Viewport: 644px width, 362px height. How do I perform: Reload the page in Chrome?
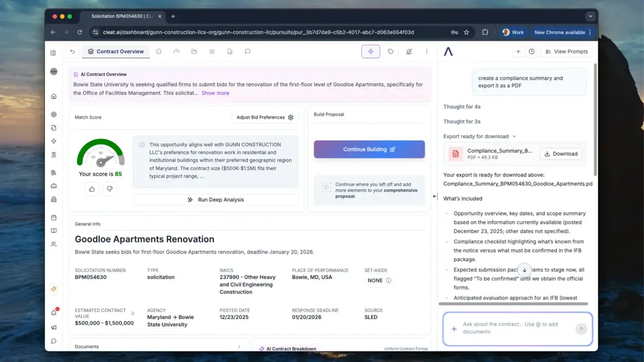click(79, 32)
